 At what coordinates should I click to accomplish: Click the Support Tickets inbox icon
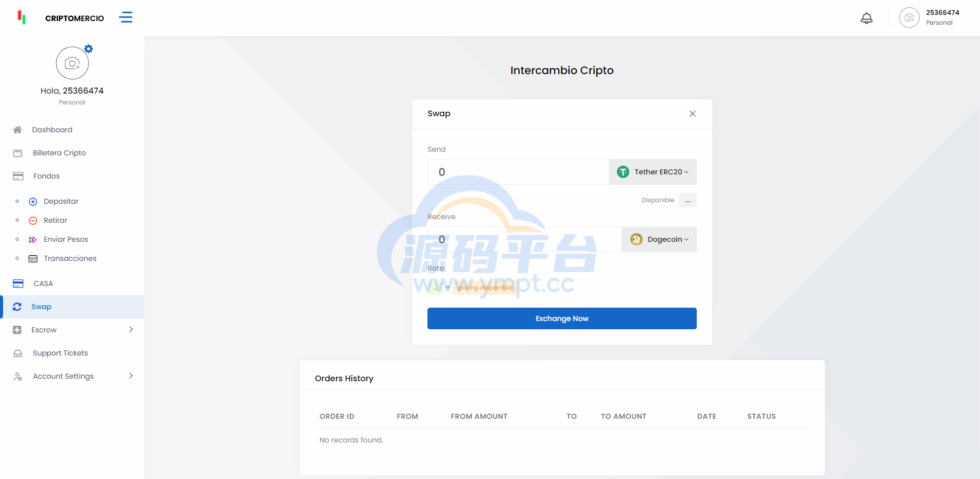[x=18, y=353]
